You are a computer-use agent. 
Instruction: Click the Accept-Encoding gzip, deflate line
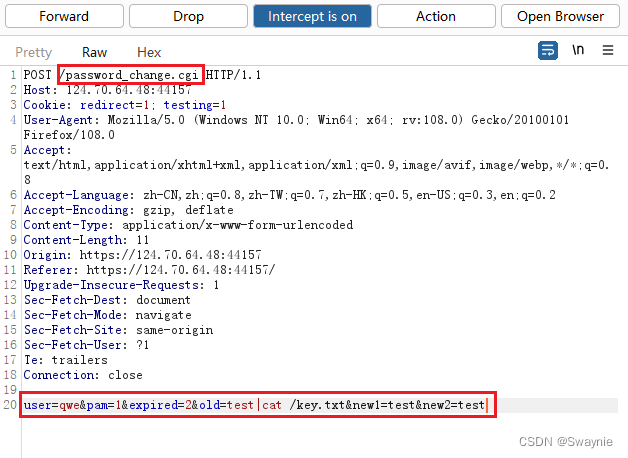(128, 210)
